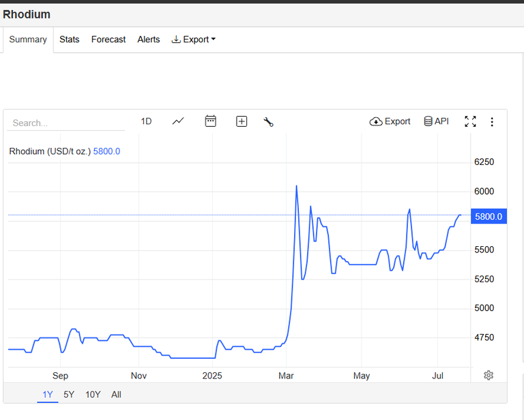Click the fullscreen expand icon
Viewport: 524px width, 420px height.
tap(470, 121)
